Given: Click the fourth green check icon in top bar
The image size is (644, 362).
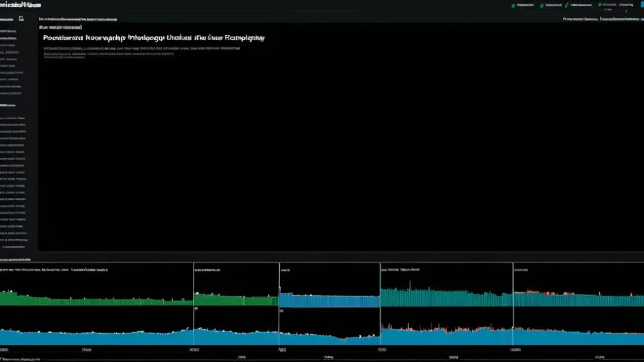Looking at the screenshot, I should tap(601, 4).
